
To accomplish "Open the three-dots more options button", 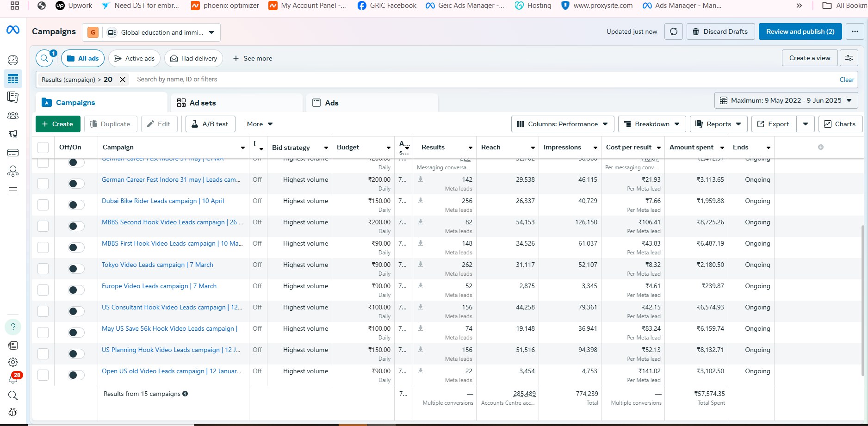I will [855, 31].
